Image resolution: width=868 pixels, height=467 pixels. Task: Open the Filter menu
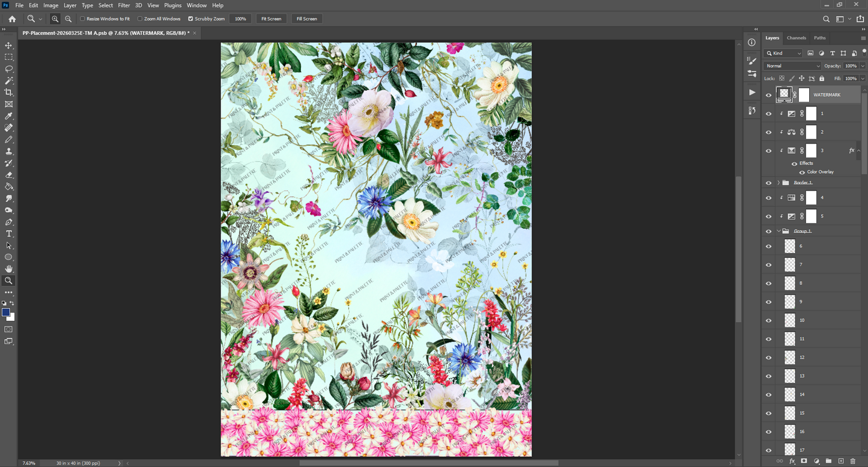tap(124, 5)
